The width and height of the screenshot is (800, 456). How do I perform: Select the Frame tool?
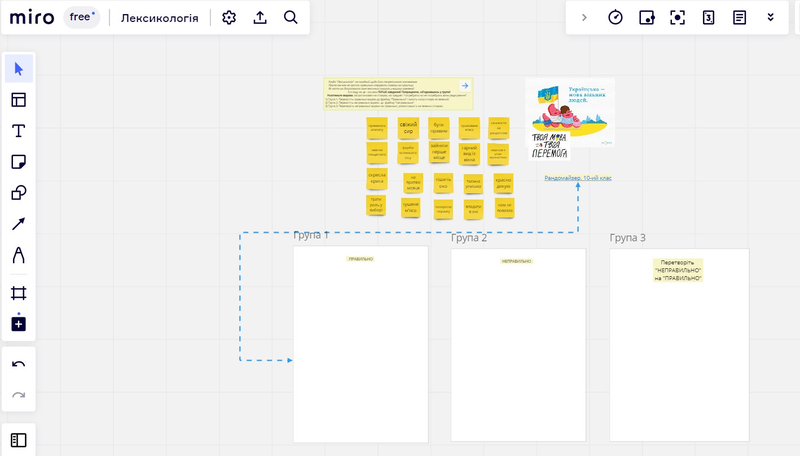tap(19, 293)
